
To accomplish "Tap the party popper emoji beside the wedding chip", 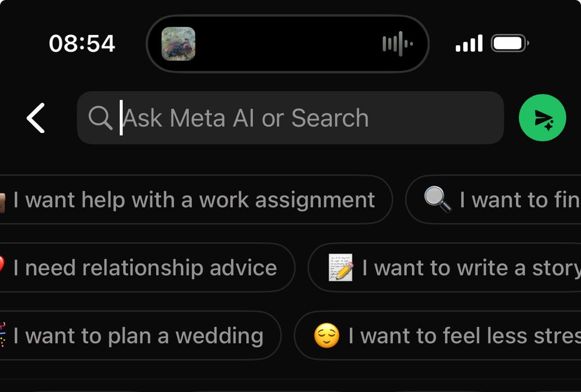I will click(5, 335).
